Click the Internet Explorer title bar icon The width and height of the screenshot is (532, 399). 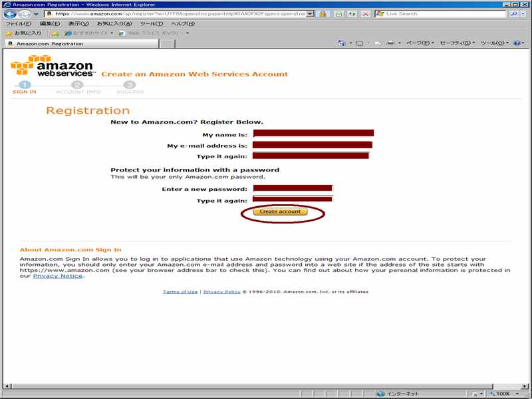tap(7, 5)
